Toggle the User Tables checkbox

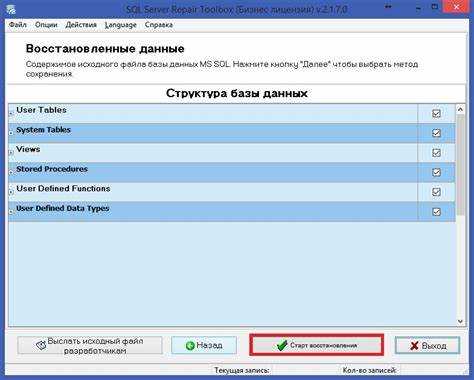tap(436, 113)
